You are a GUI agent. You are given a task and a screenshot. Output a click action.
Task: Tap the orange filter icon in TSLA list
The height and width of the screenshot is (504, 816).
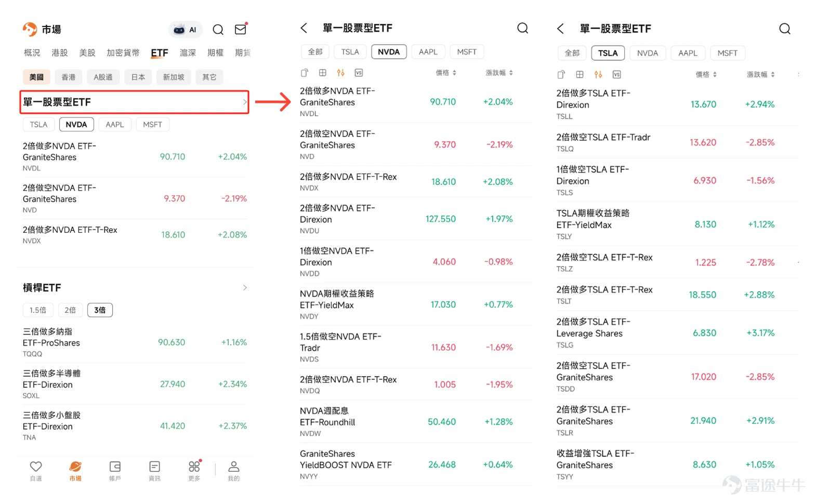point(598,74)
